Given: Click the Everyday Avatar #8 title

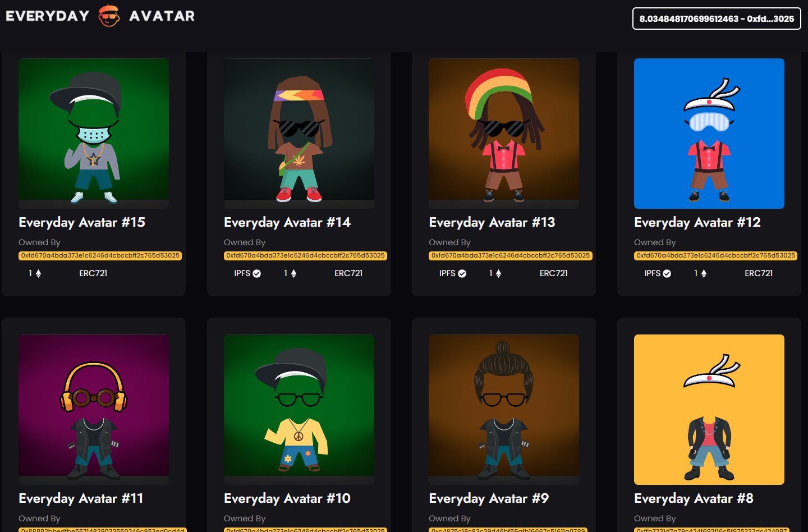Looking at the screenshot, I should pos(694,499).
